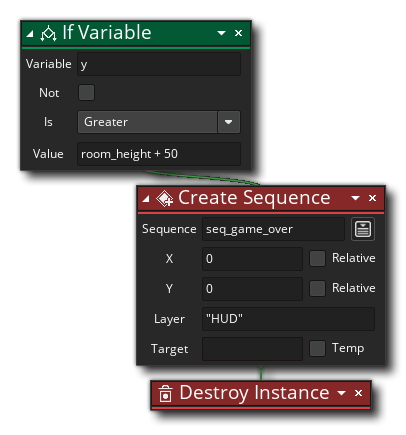The height and width of the screenshot is (435, 406).
Task: Collapse the If Variable node
Action: 30,33
